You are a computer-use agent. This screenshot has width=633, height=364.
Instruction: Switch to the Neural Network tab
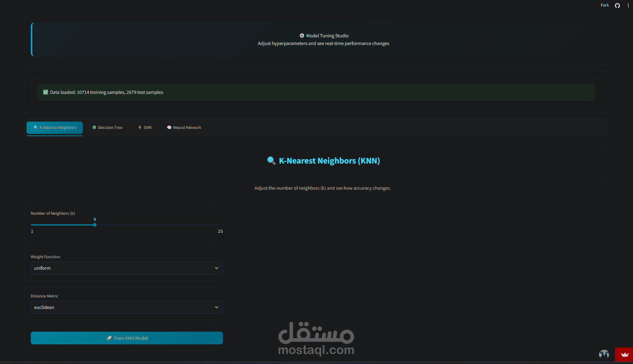point(184,127)
